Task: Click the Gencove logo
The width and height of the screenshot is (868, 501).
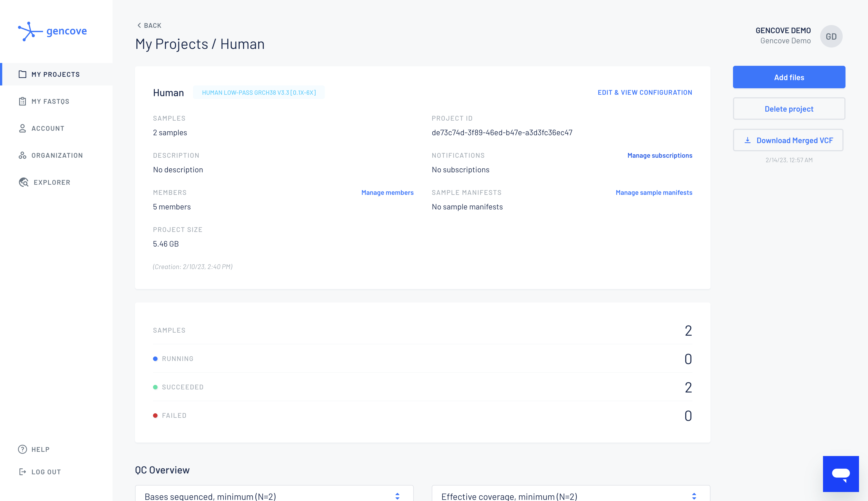Action: click(52, 31)
